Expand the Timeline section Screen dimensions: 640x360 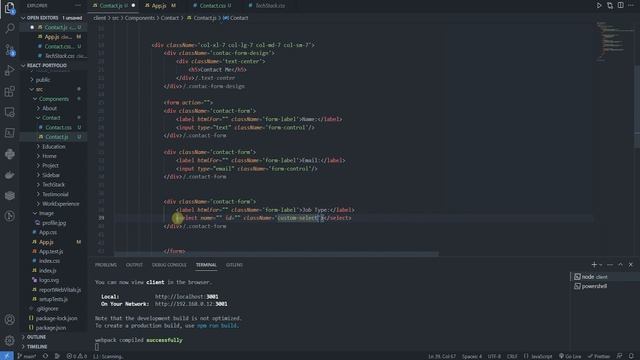53,347
